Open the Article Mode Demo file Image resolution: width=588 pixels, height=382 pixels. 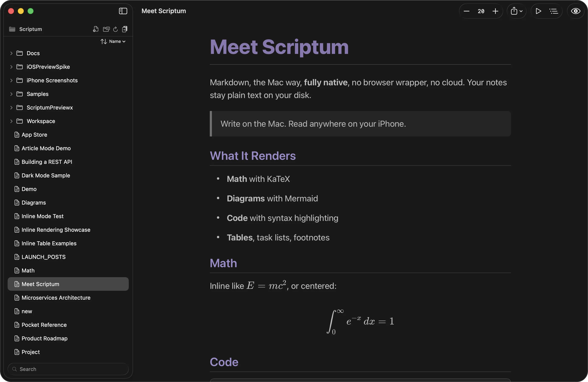(x=68, y=148)
